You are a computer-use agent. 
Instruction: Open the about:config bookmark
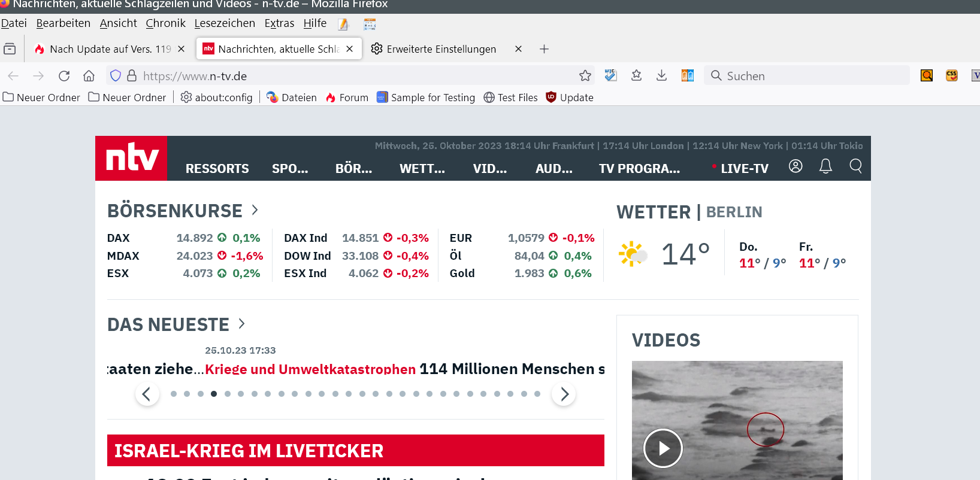tap(217, 98)
